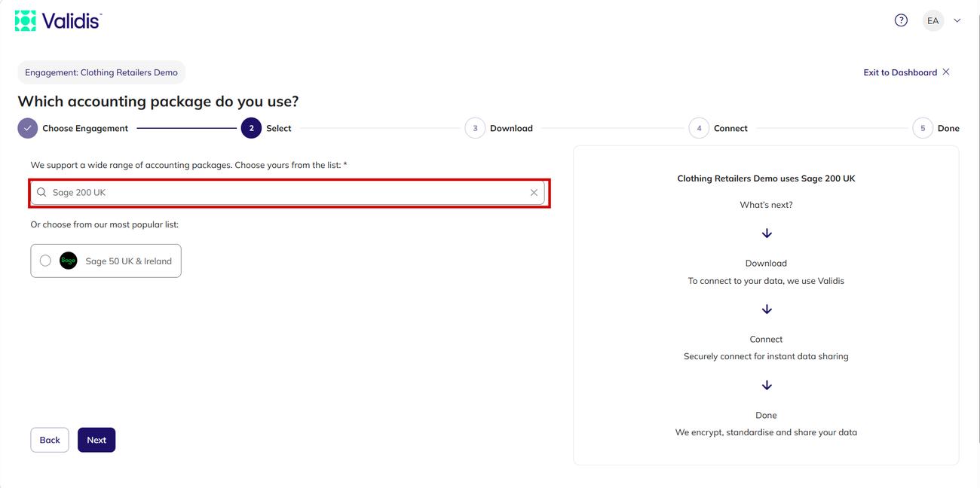Click the Exit to Dashboard X icon
This screenshot has width=980, height=488.
(x=946, y=72)
